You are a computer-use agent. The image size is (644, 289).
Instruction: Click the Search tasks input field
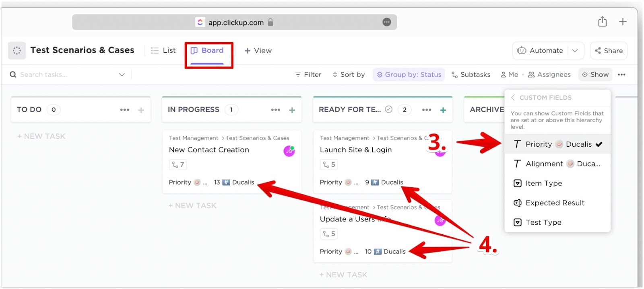[64, 75]
